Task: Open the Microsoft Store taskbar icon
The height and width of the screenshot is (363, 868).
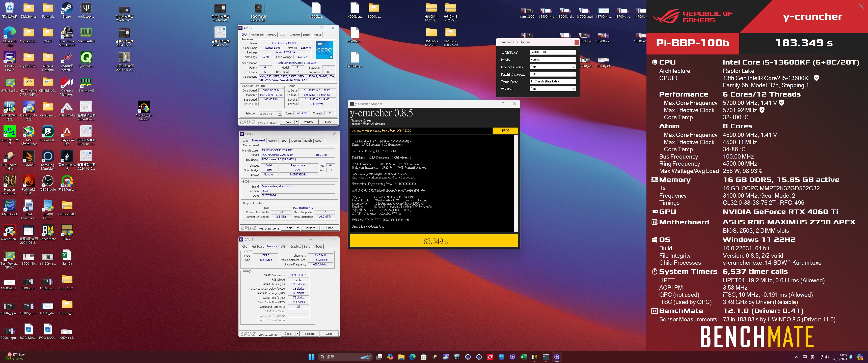Action: [424, 357]
